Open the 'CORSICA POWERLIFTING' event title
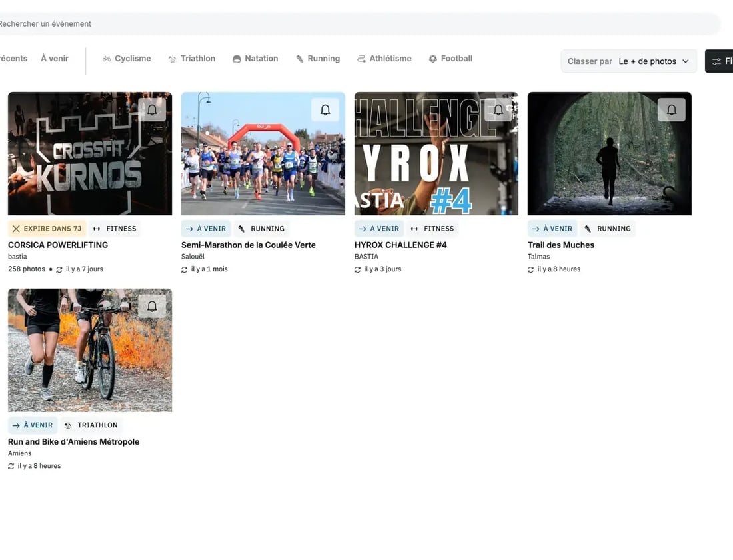 (58, 245)
